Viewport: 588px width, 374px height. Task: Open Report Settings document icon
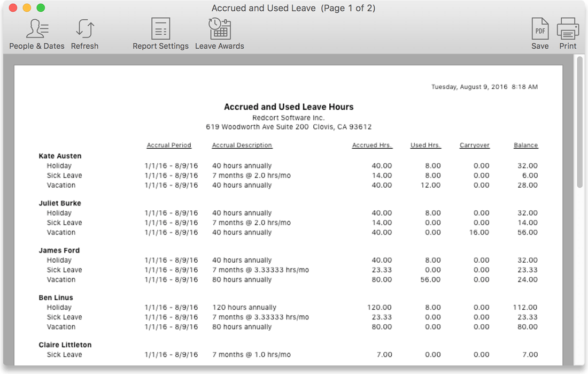click(x=160, y=28)
